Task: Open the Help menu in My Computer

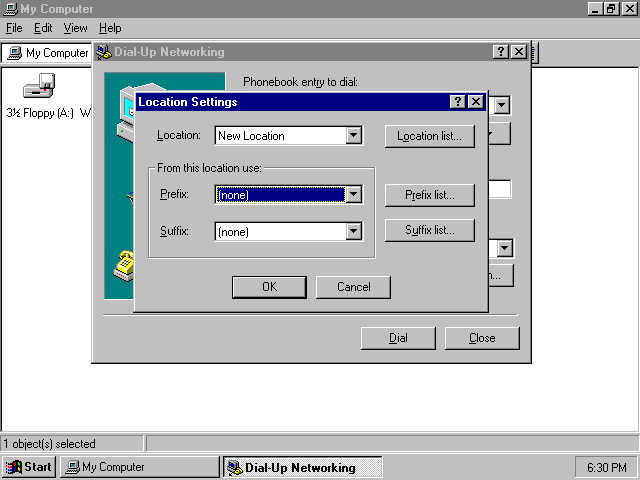Action: [110, 28]
